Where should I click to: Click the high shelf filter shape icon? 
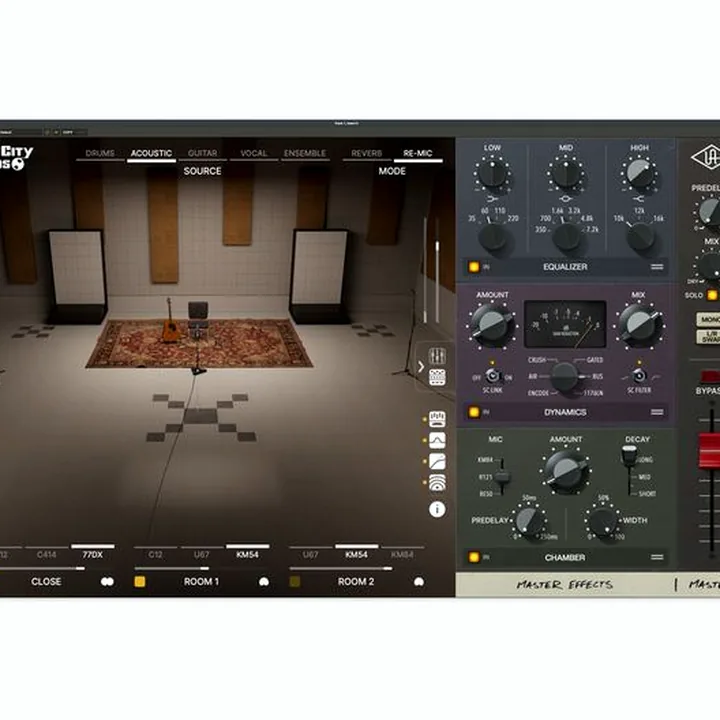click(639, 199)
